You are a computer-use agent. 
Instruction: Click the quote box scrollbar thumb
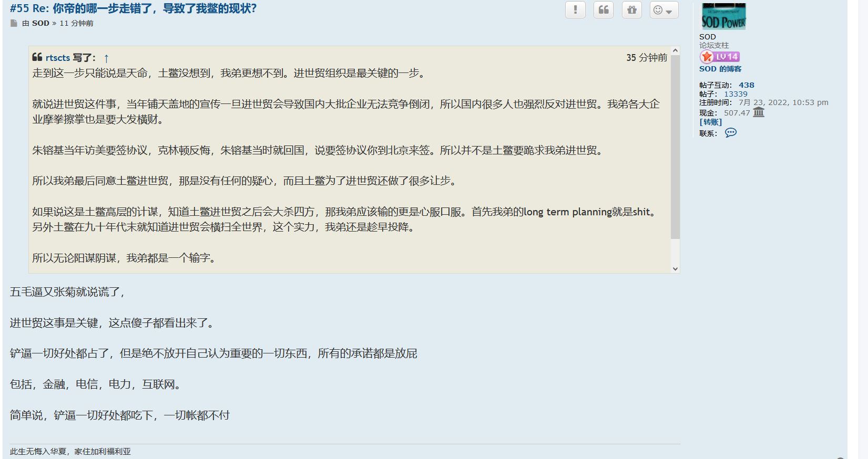tap(675, 147)
